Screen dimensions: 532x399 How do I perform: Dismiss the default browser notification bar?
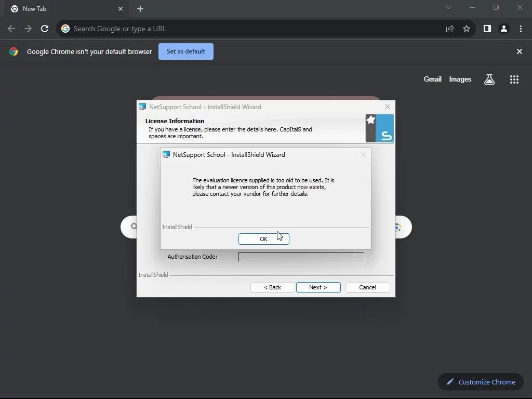519,51
